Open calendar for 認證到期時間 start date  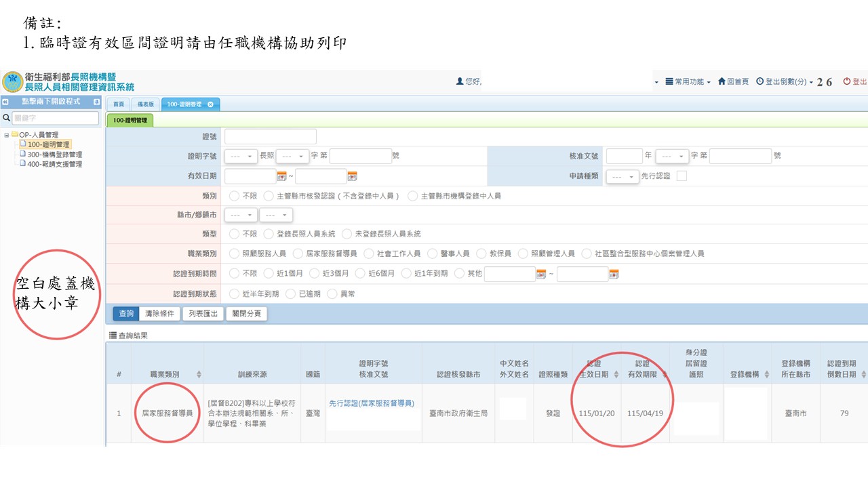point(541,274)
